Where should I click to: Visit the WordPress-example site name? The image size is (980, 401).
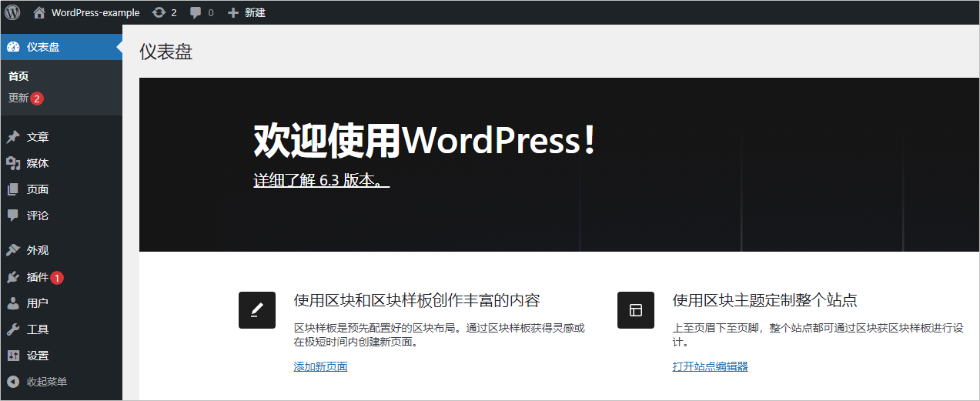pyautogui.click(x=95, y=12)
